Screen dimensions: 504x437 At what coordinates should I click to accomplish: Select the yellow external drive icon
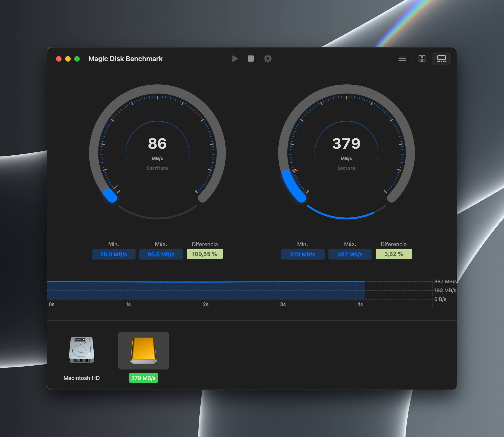pos(144,350)
